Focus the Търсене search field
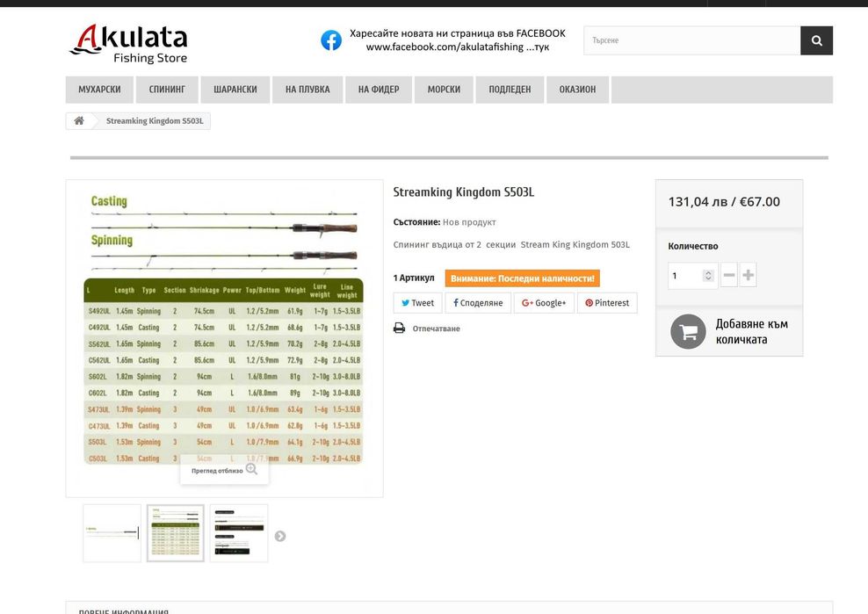 tap(692, 40)
